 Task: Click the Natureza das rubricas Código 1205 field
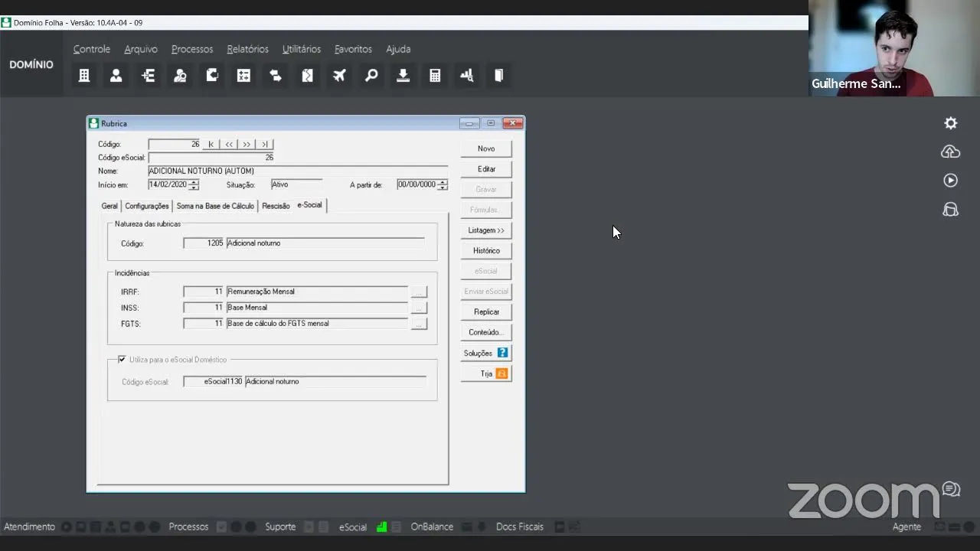[204, 243]
